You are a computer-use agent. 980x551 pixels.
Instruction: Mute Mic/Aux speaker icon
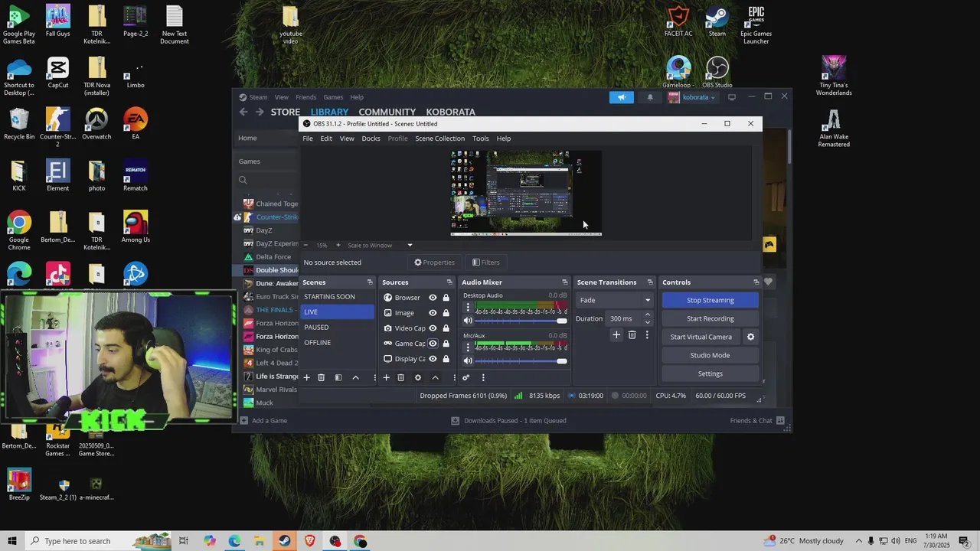(468, 360)
